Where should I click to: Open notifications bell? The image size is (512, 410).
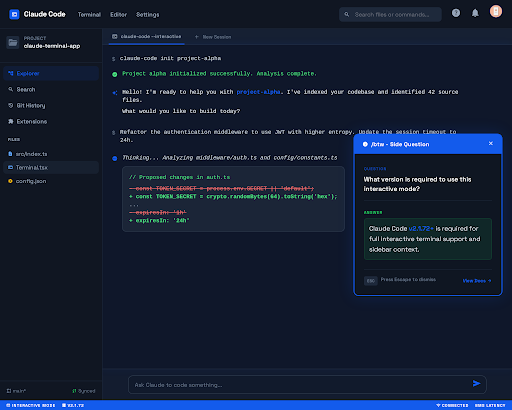coord(475,13)
